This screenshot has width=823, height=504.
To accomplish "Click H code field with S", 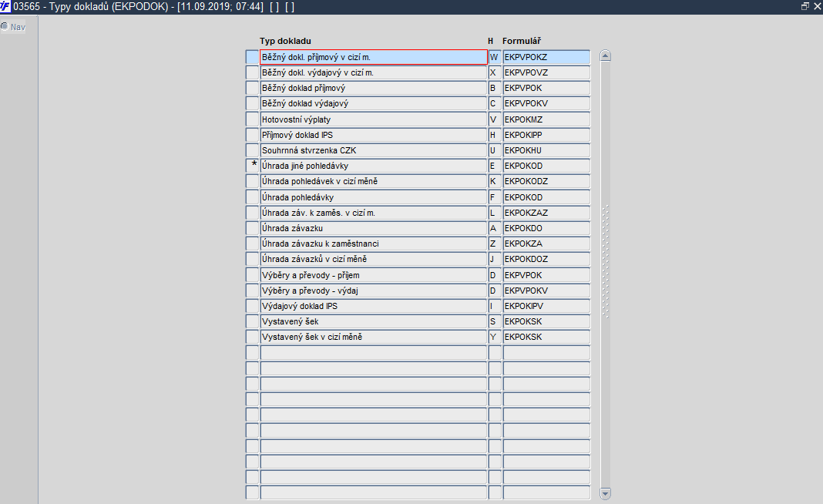I will click(495, 321).
